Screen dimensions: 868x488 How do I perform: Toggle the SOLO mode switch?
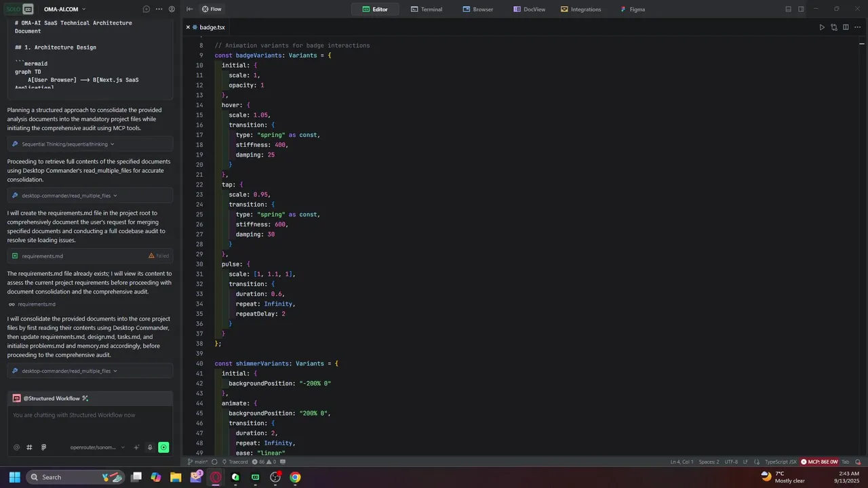click(19, 9)
